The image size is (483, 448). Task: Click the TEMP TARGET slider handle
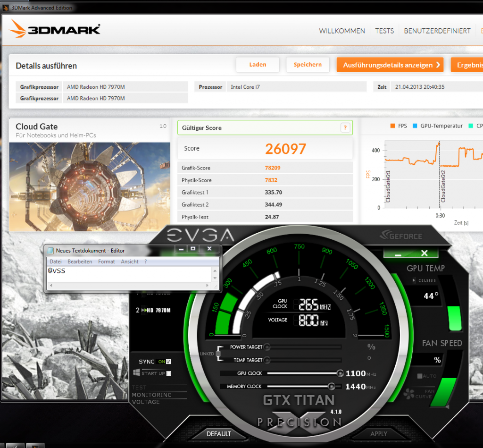pyautogui.click(x=267, y=360)
